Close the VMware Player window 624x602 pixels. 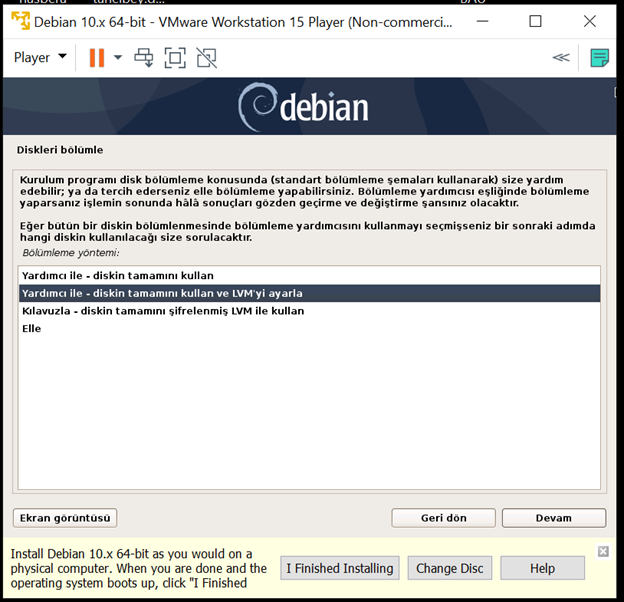pyautogui.click(x=590, y=21)
